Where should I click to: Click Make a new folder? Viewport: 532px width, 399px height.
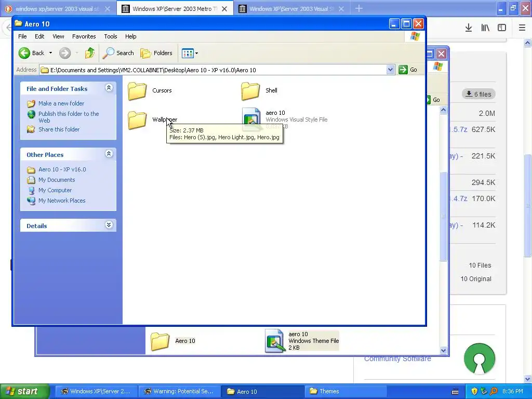61,103
